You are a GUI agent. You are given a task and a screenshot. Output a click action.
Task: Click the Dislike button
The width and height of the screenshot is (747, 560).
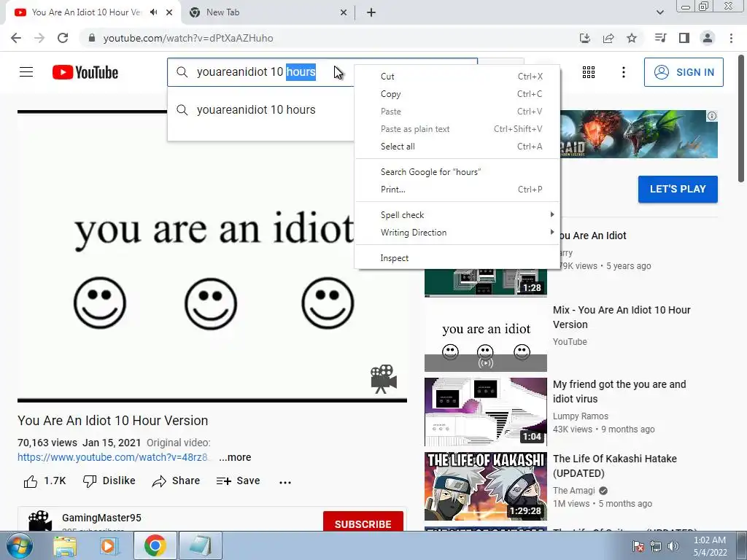(109, 481)
